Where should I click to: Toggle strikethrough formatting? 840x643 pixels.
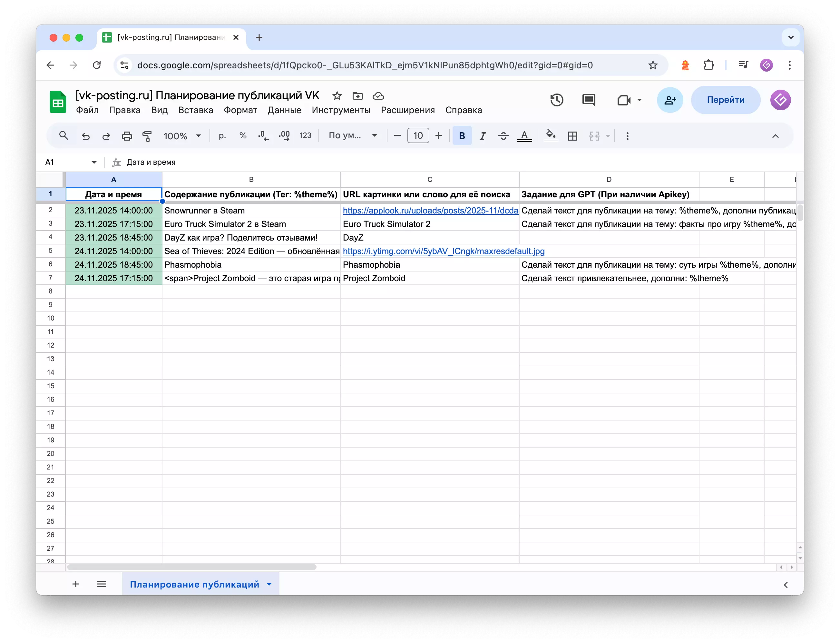pos(503,136)
